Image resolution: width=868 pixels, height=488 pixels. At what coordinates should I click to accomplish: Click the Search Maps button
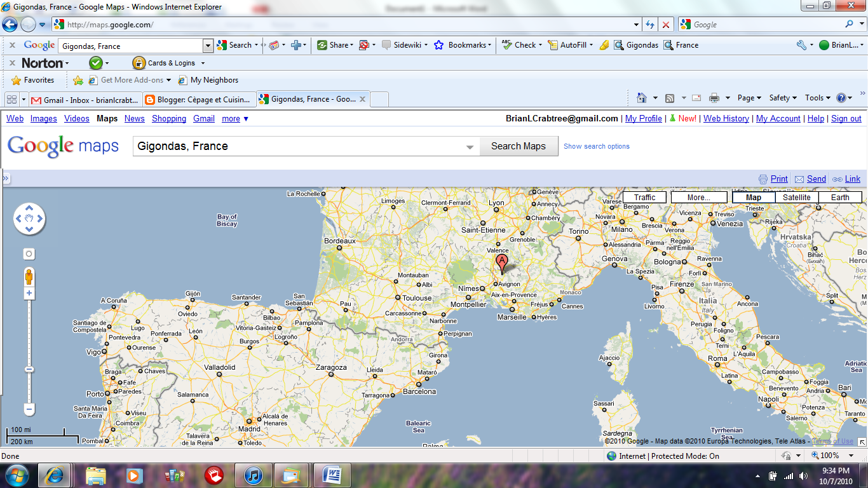pos(519,146)
